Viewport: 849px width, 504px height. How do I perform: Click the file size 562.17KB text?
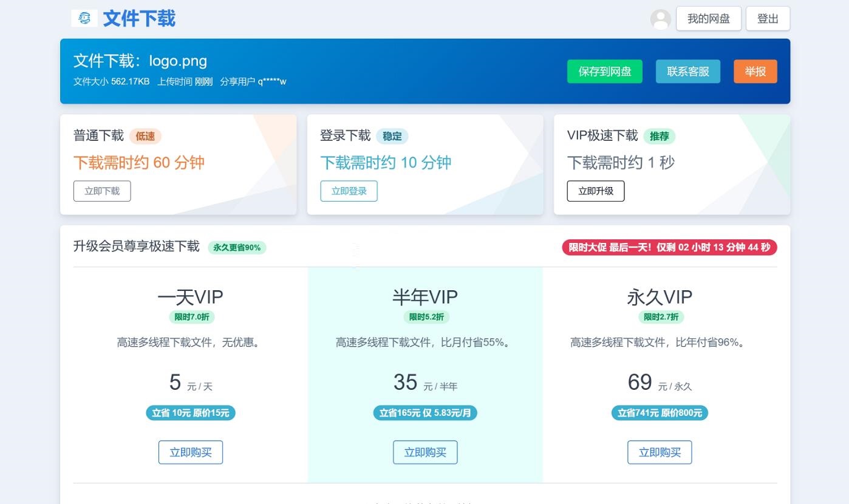tap(111, 81)
